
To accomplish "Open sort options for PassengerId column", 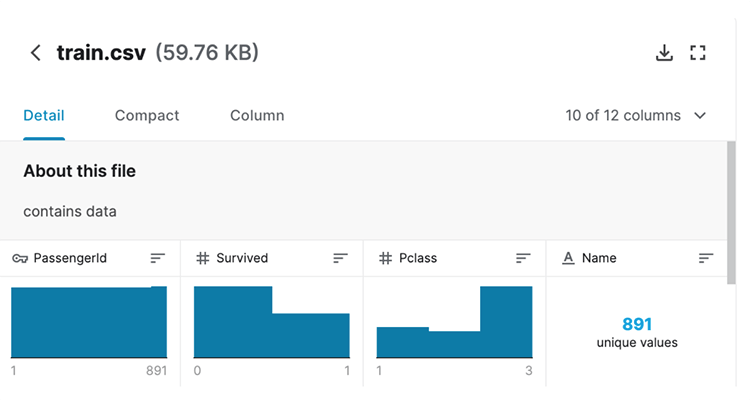I will click(157, 258).
